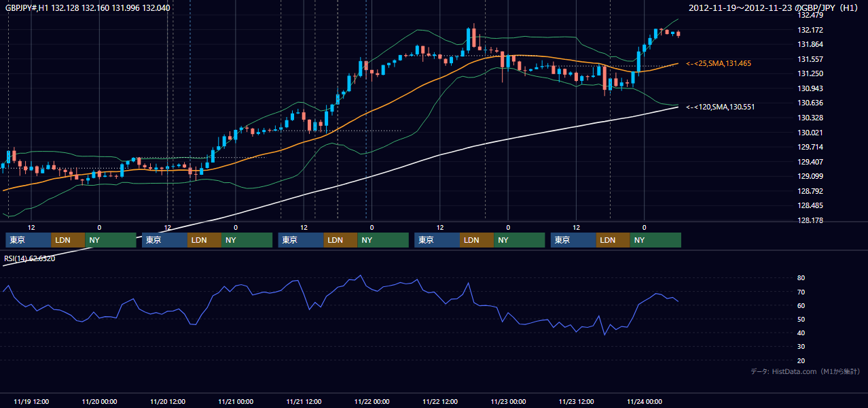Viewport: 868px width, 408px height.
Task: Choose the 129.407 price axis label
Action: click(810, 162)
